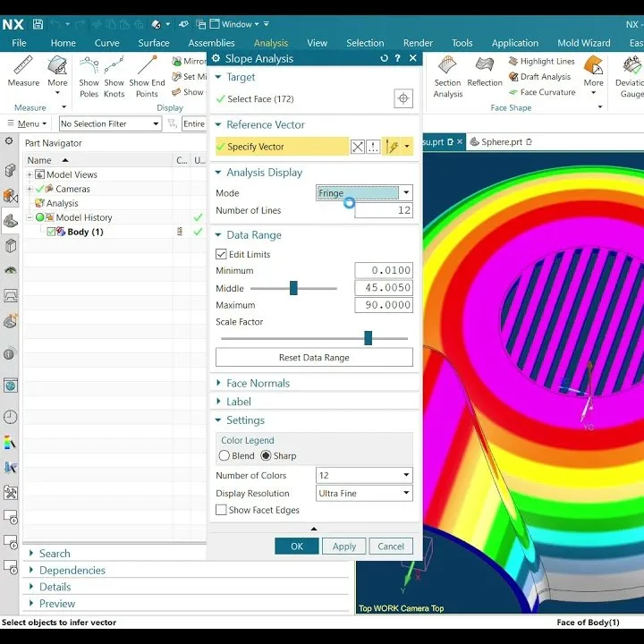The image size is (644, 644).
Task: Click the Middle value slider handle
Action: (x=293, y=288)
